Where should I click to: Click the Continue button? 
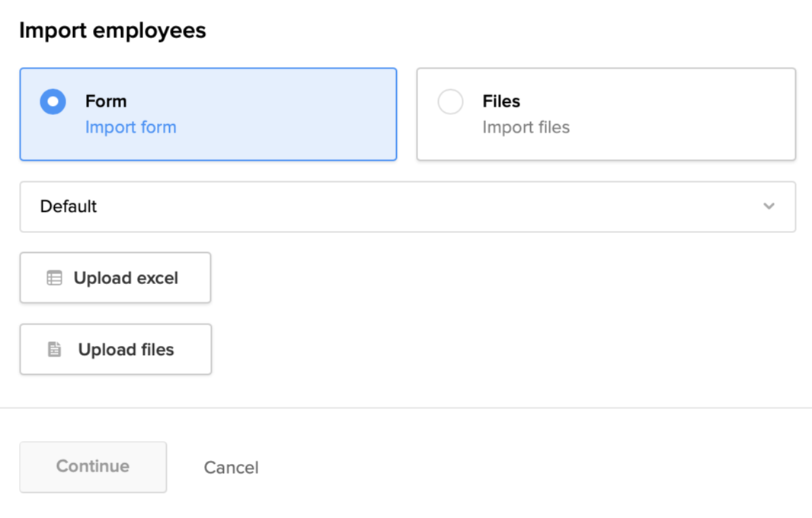[x=93, y=466]
